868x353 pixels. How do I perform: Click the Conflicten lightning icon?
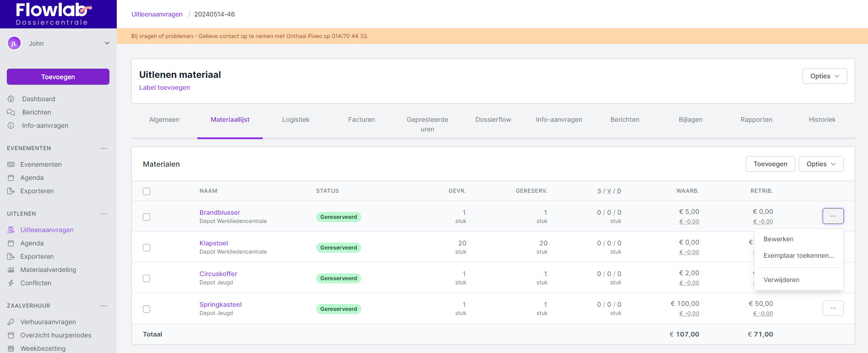pyautogui.click(x=11, y=283)
